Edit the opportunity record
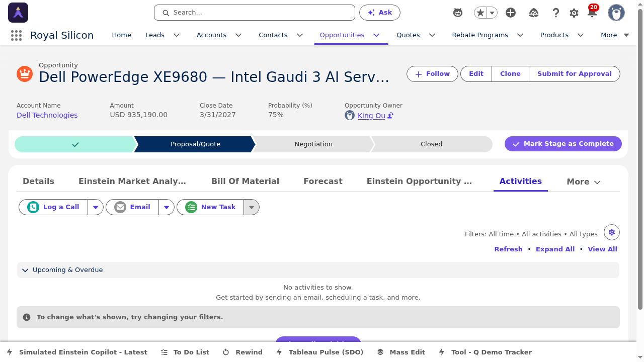644x362 pixels. (x=476, y=74)
